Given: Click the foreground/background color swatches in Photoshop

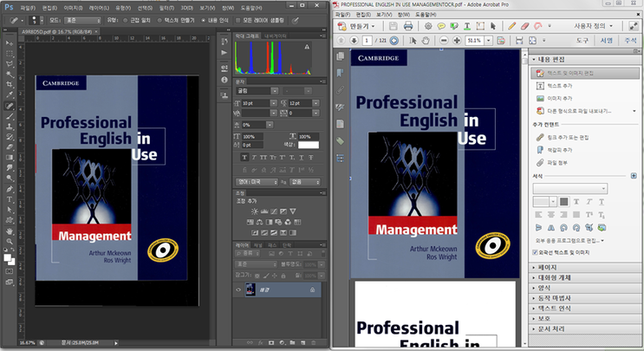Looking at the screenshot, I should click(9, 259).
